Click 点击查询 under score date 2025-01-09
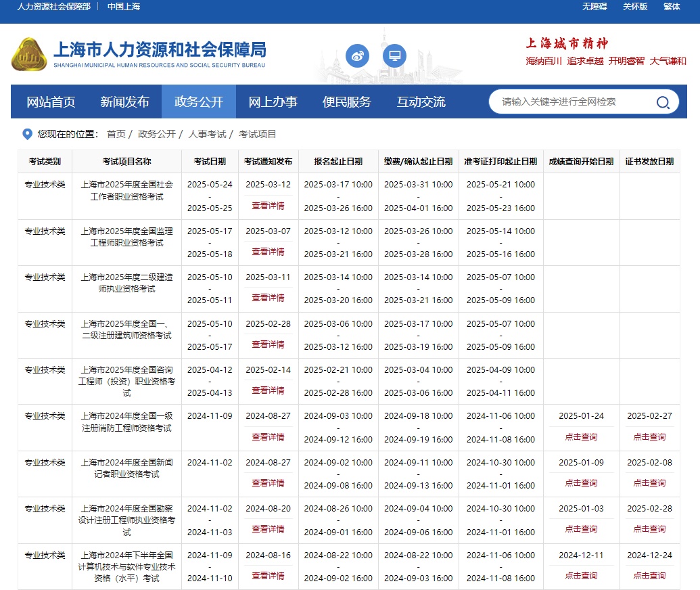 (x=581, y=483)
